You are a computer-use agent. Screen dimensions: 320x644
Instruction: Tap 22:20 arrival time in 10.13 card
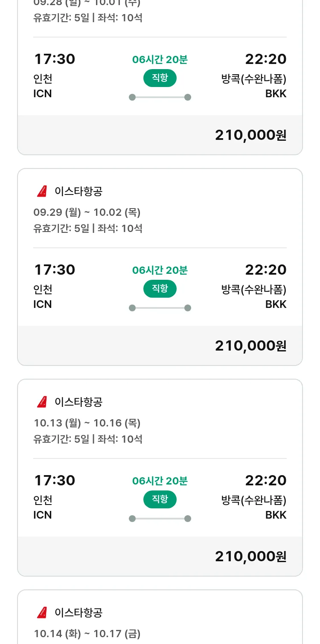pos(265,480)
